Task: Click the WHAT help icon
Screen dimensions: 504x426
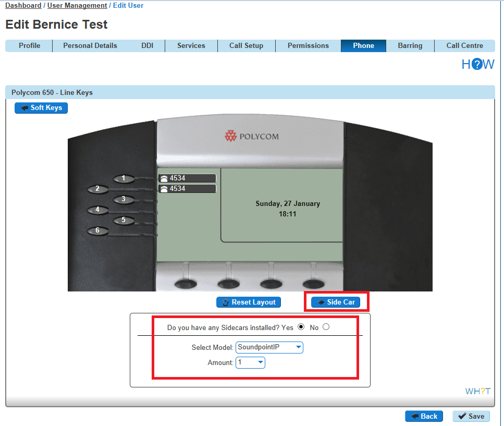Action: [478, 391]
